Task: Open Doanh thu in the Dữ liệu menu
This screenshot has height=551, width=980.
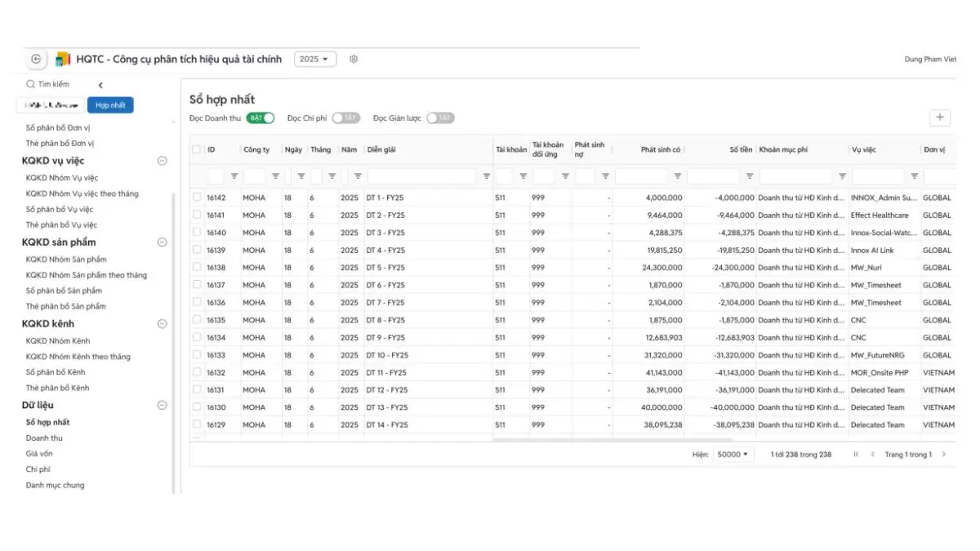Action: pyautogui.click(x=44, y=438)
